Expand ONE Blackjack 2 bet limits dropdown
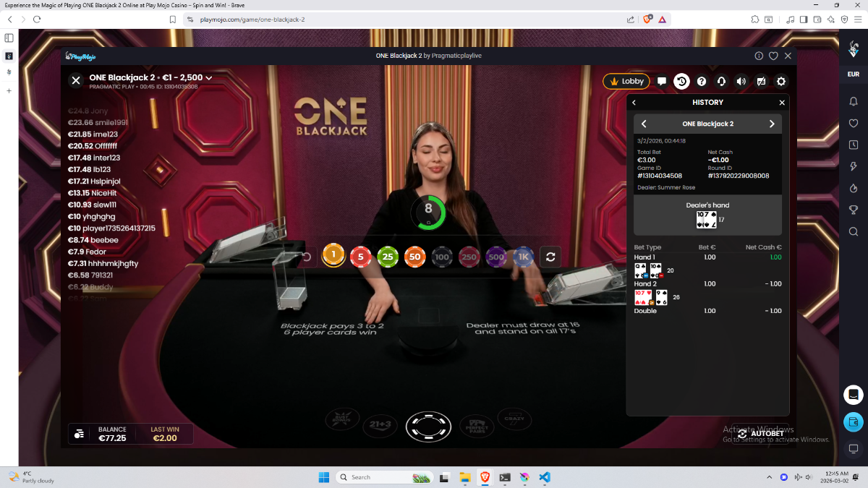Viewport: 868px width, 488px height. pyautogui.click(x=208, y=77)
